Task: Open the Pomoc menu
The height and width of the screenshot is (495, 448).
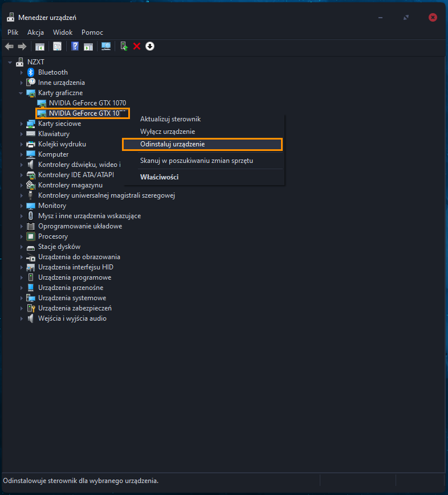Action: coord(92,32)
